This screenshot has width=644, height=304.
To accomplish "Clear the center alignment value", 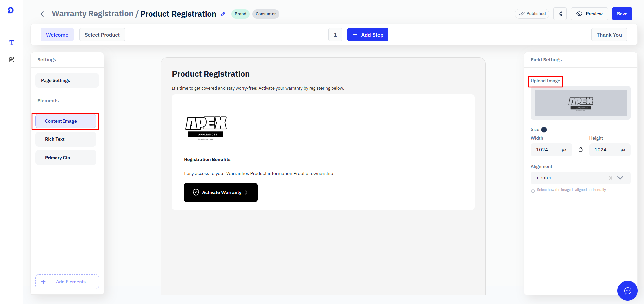I will (611, 178).
